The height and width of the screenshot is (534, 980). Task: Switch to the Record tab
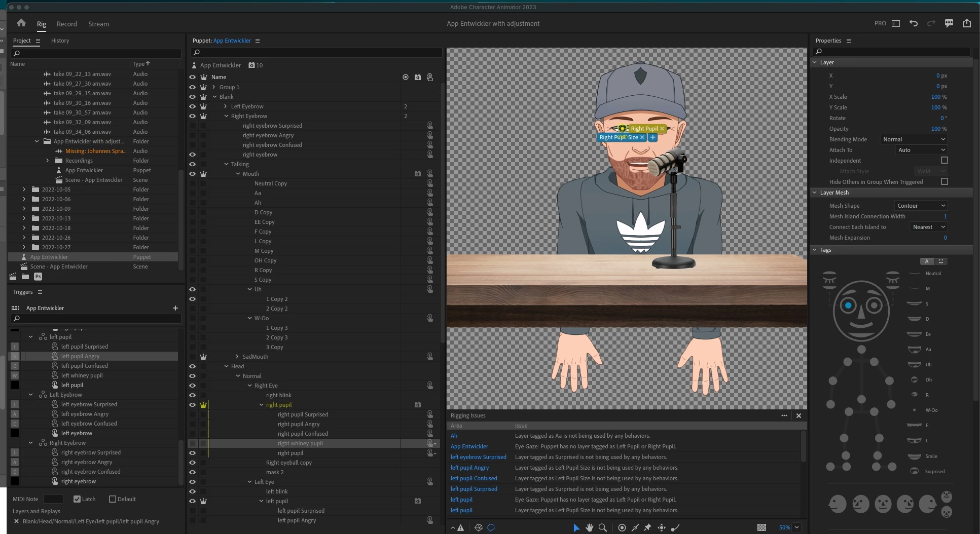[x=67, y=24]
